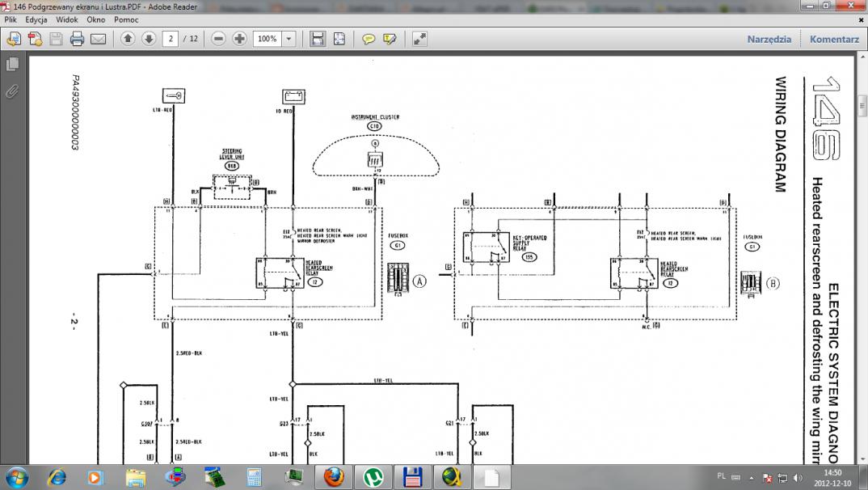Screen dimensions: 868x490
Task: Toggle fit one full page view
Action: 339,39
